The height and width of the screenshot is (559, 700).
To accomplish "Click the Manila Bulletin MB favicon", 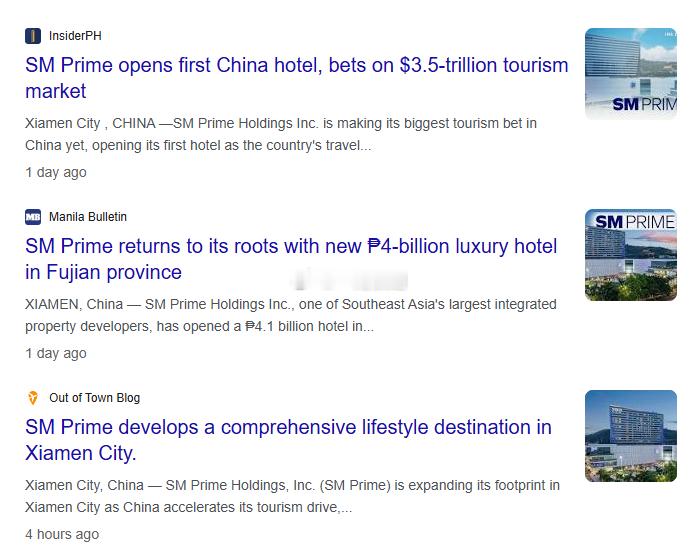I will [33, 217].
